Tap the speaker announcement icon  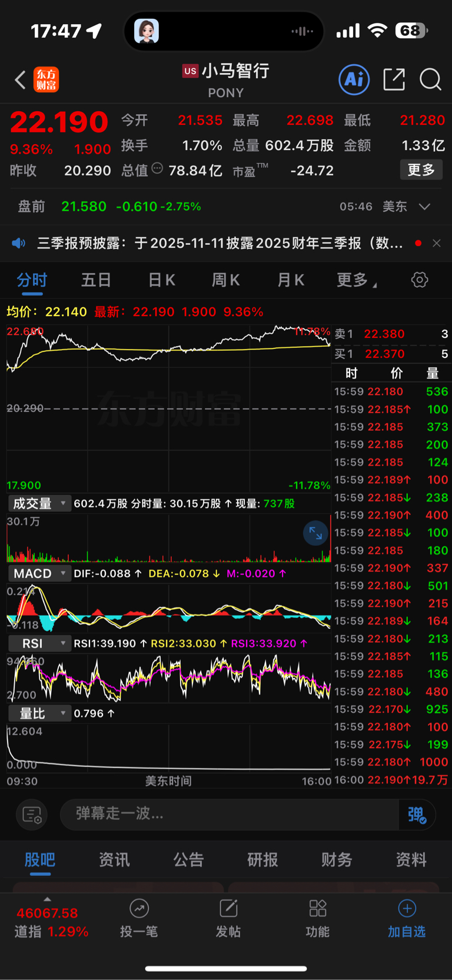click(19, 243)
